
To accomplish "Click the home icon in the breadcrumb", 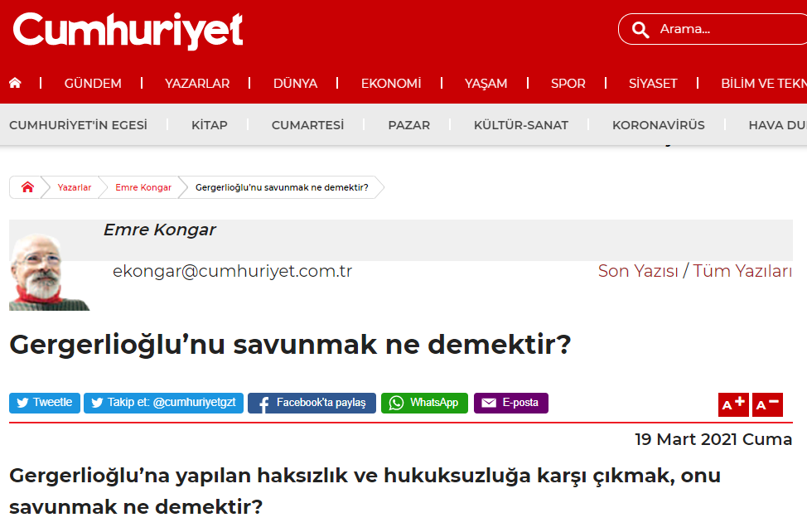I will [27, 187].
